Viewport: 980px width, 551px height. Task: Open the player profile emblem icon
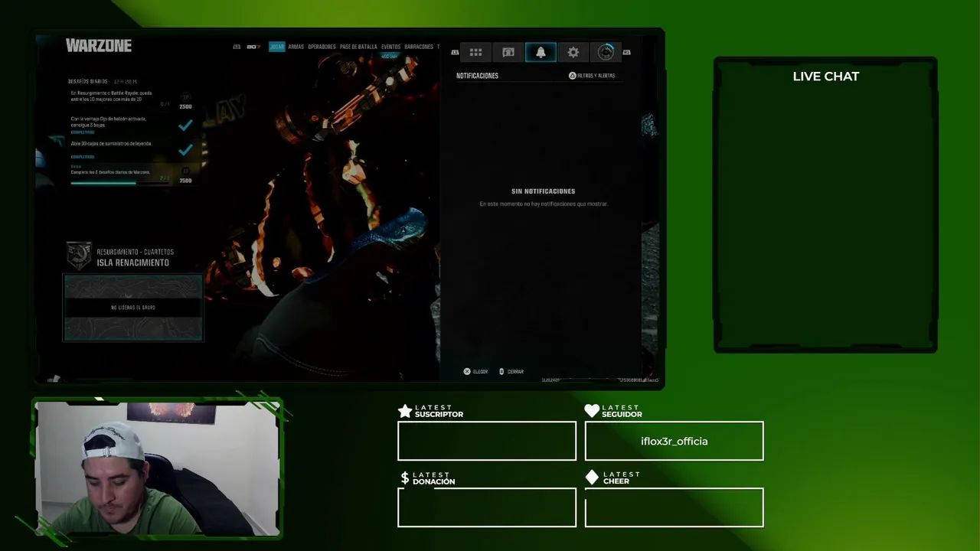(606, 52)
